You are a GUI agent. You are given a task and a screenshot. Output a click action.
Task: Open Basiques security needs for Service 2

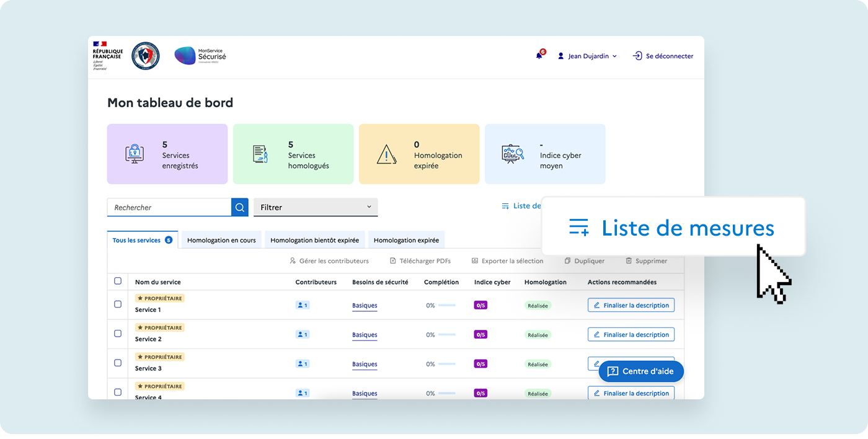click(x=365, y=335)
